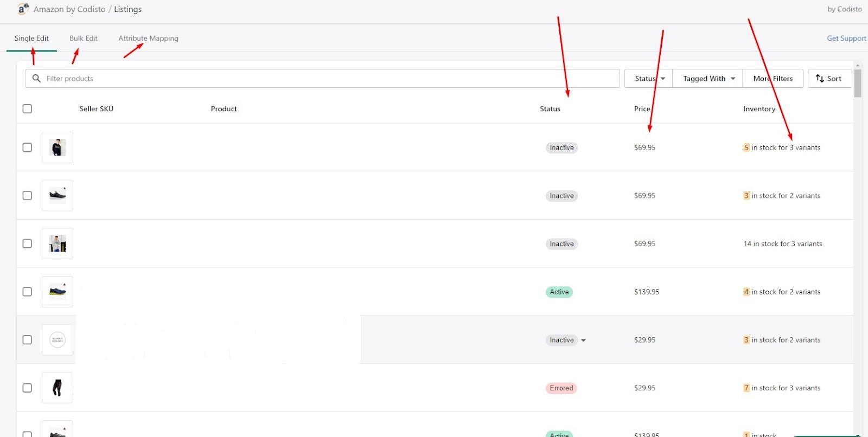
Task: Click the Inventory column header
Action: 759,109
